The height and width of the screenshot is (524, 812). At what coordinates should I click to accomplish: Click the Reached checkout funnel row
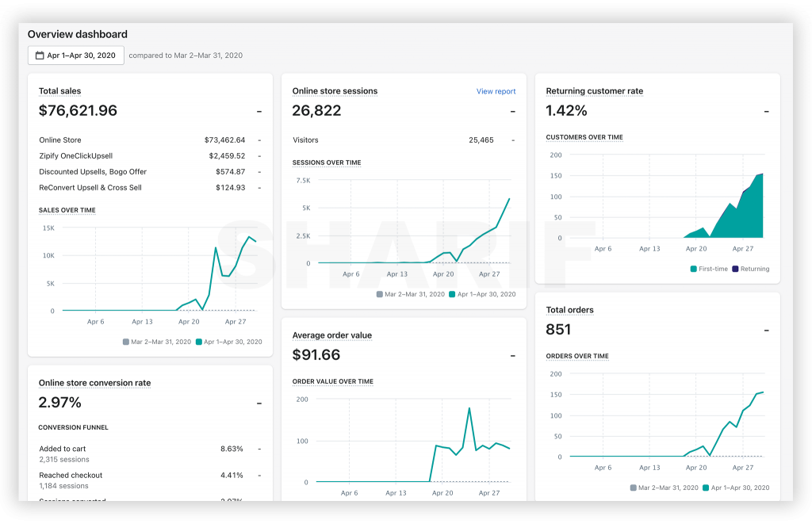pos(150,480)
